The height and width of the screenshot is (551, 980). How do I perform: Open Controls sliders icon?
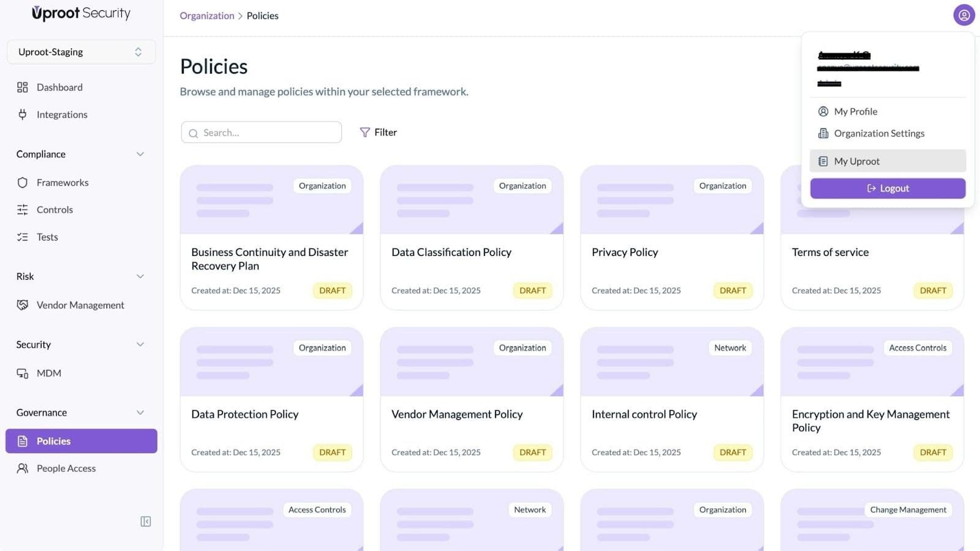(x=23, y=210)
